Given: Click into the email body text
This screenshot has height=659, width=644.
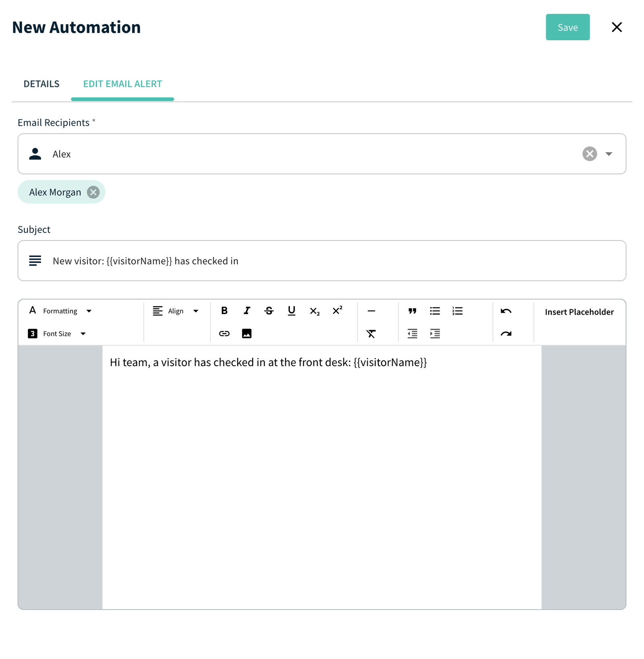Looking at the screenshot, I should click(268, 363).
